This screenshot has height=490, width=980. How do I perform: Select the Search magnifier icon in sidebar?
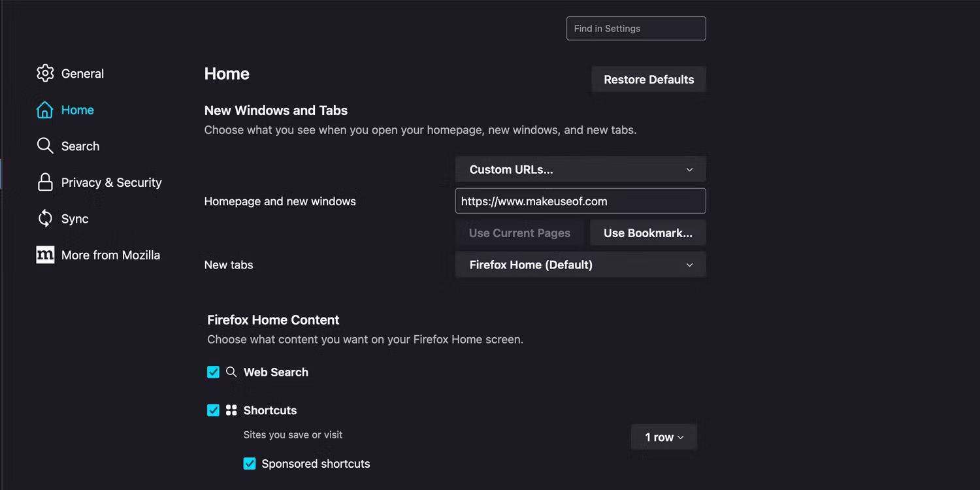[45, 146]
